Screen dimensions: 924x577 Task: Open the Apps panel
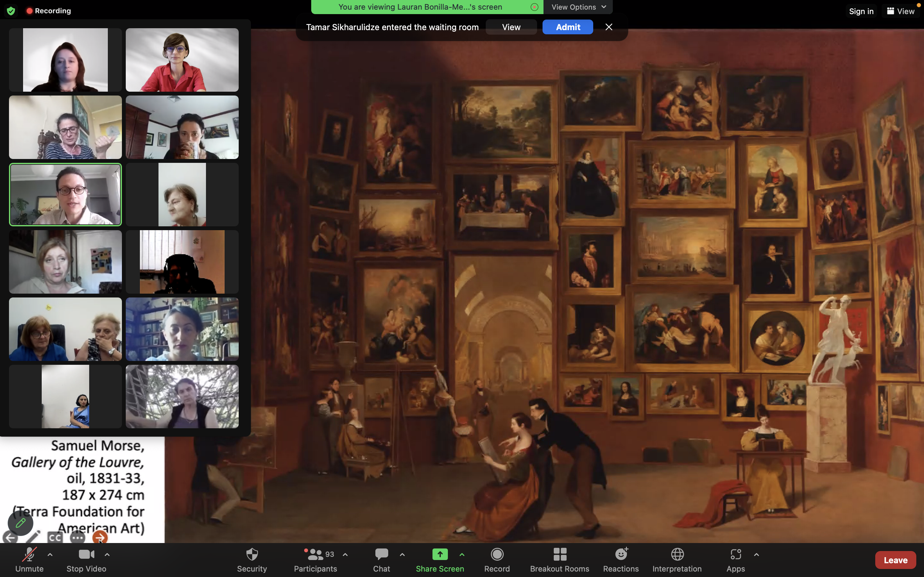[x=735, y=559]
